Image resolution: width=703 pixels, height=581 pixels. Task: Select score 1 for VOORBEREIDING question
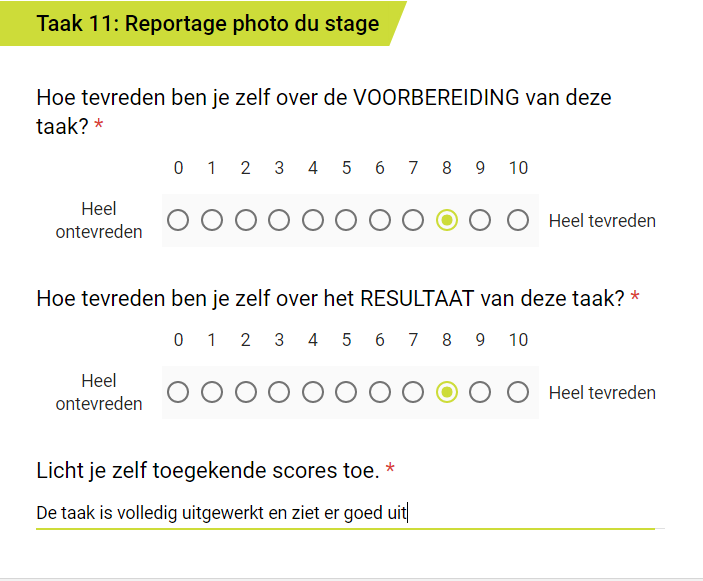pos(212,220)
